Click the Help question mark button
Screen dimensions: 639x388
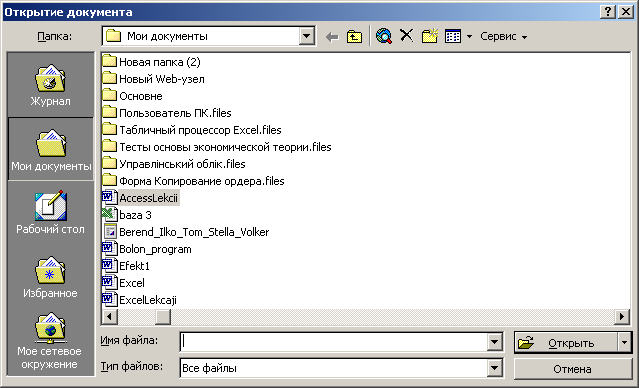(608, 11)
